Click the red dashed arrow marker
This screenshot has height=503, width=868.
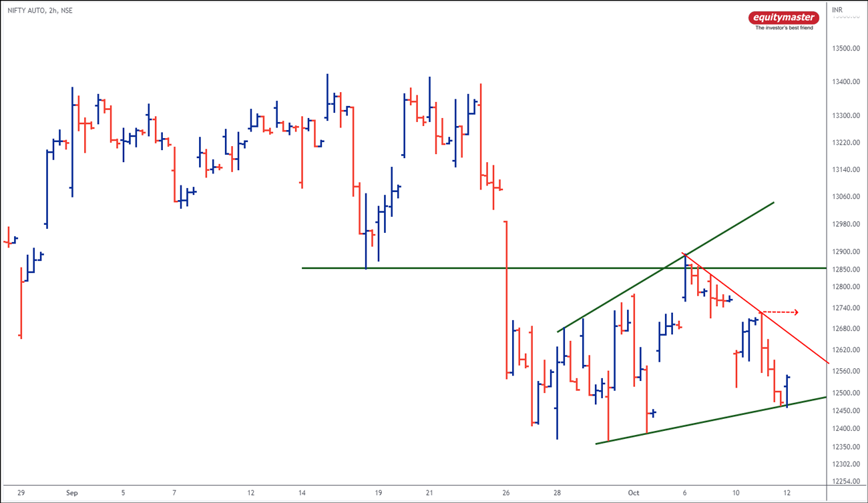[x=779, y=312]
